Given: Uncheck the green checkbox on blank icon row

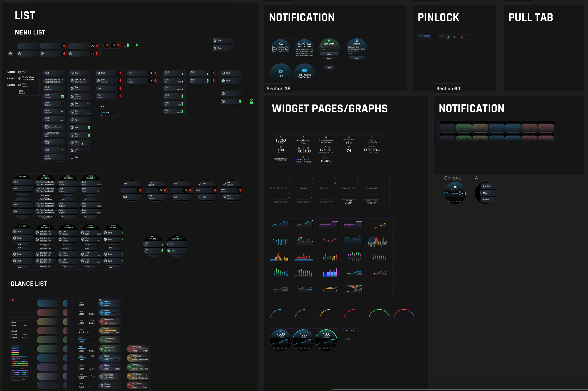Looking at the screenshot, I should [x=240, y=101].
